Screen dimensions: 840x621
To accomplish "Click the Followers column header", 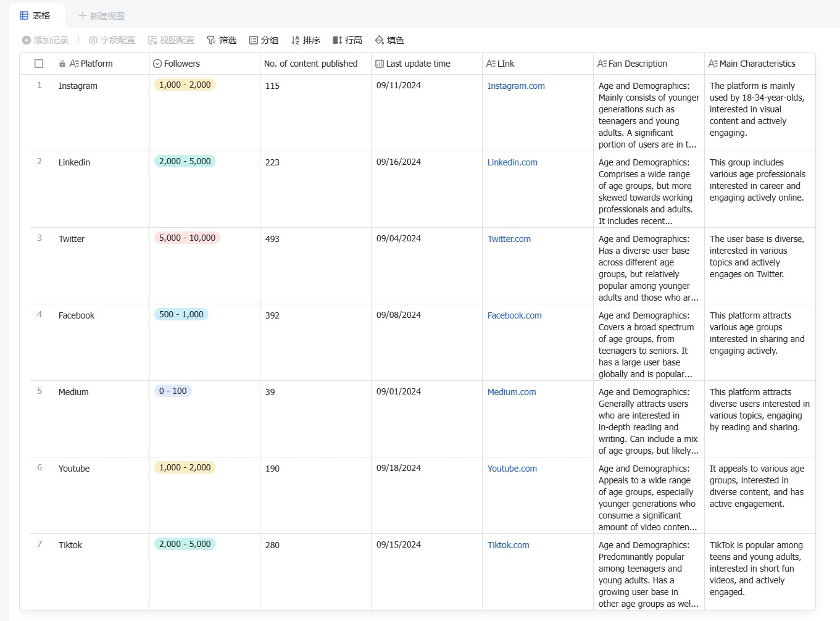I will pyautogui.click(x=204, y=64).
